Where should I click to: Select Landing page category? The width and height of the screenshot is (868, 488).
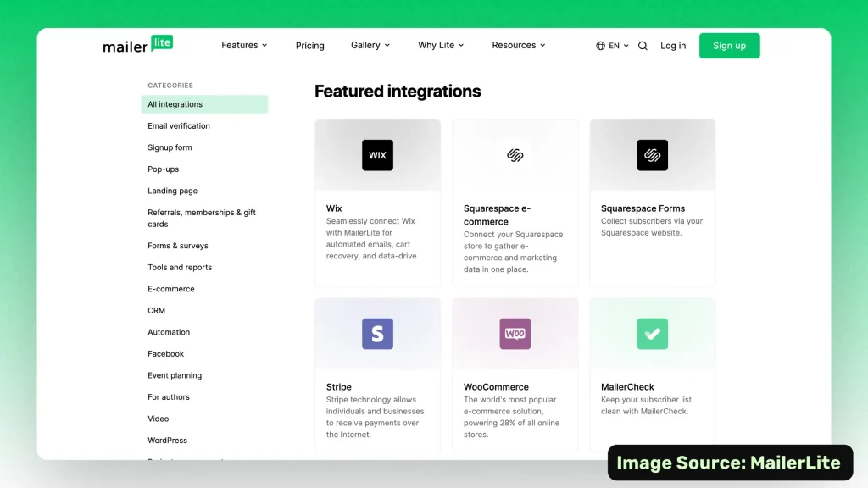pos(173,191)
